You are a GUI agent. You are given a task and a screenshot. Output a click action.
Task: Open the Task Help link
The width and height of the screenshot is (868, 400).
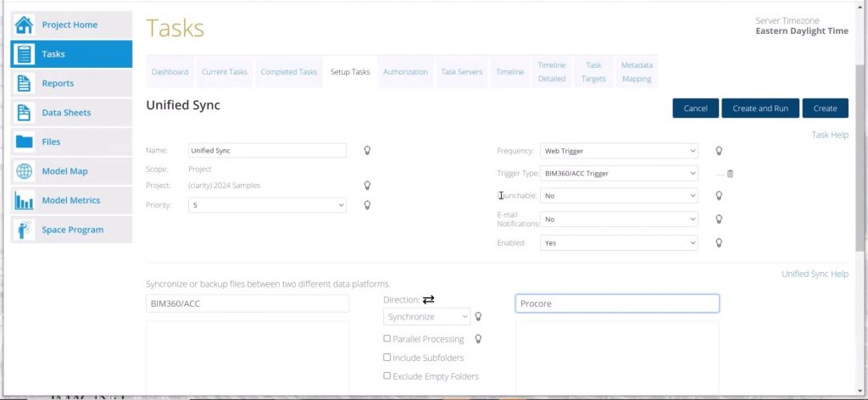[830, 135]
